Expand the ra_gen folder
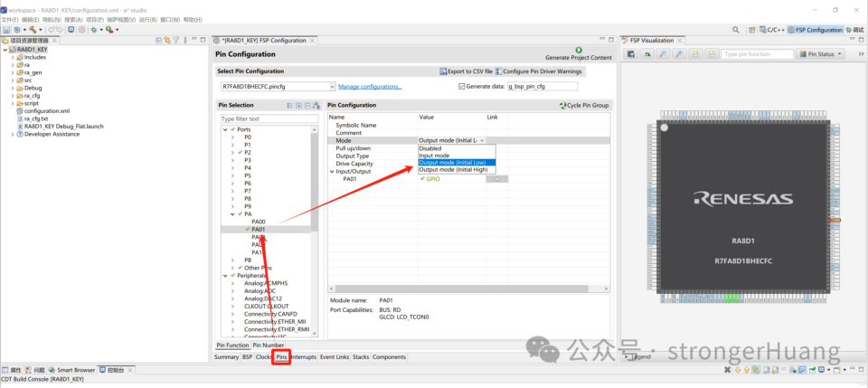Screen dimensions: 868x388 pyautogui.click(x=13, y=72)
